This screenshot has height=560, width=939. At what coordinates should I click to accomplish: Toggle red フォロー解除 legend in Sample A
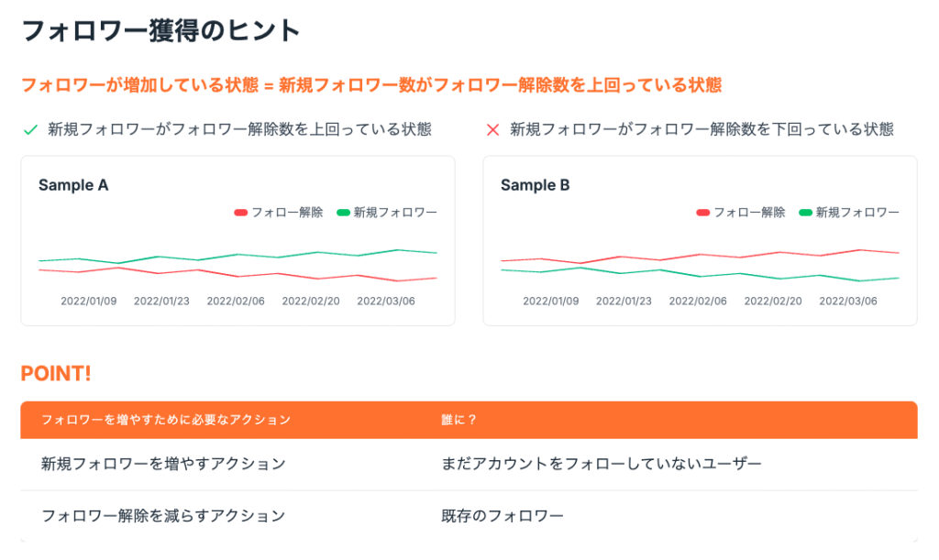(x=279, y=213)
